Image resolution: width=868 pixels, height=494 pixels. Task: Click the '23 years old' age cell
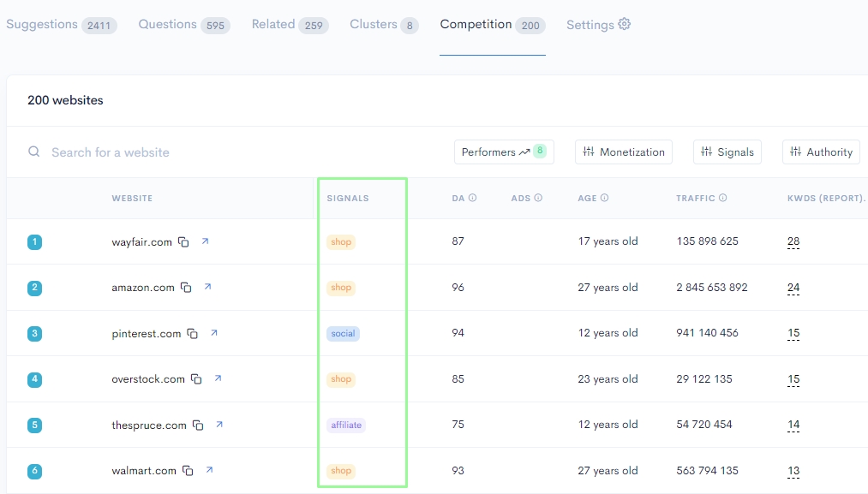(608, 379)
